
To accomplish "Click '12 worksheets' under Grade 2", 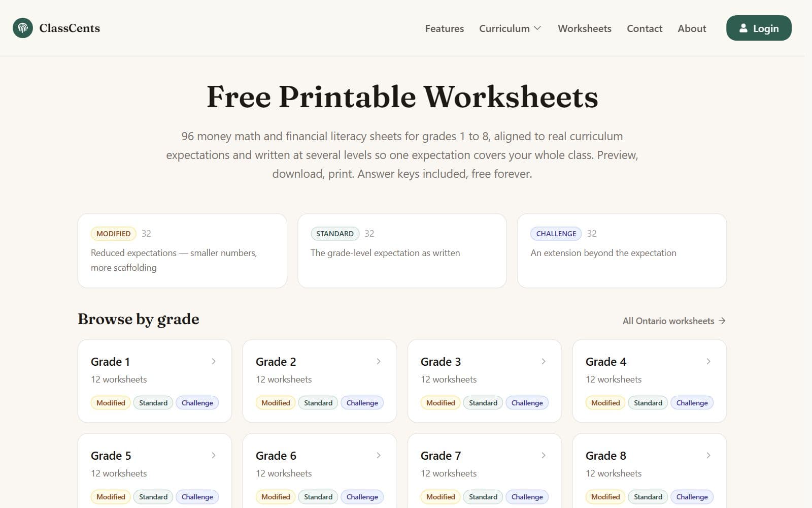I will (x=284, y=379).
